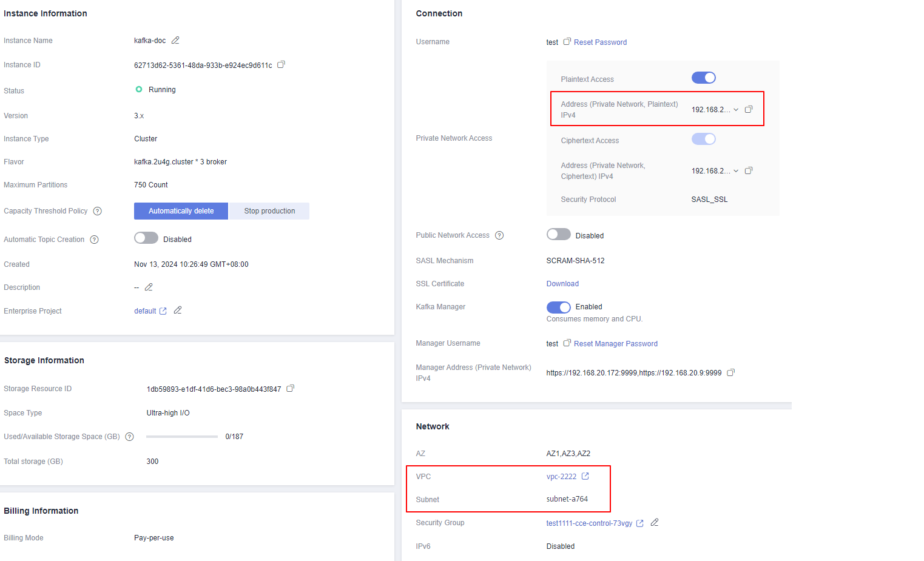Copy the Username test value

(x=567, y=42)
